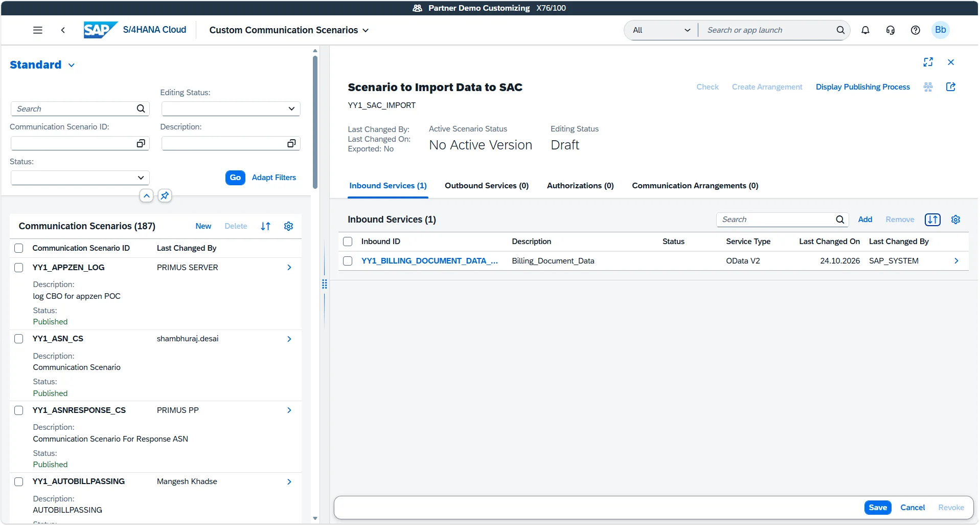Select the Inbound Services tab

[x=388, y=186]
